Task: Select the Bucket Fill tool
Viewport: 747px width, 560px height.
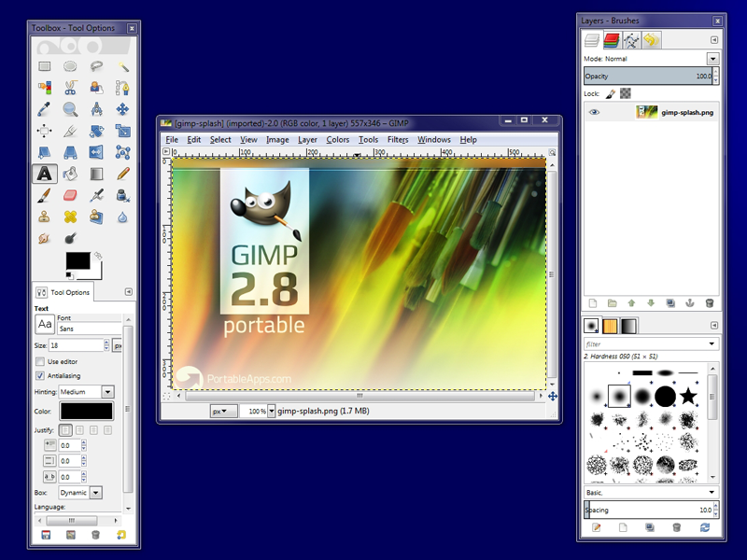Action: (x=69, y=173)
